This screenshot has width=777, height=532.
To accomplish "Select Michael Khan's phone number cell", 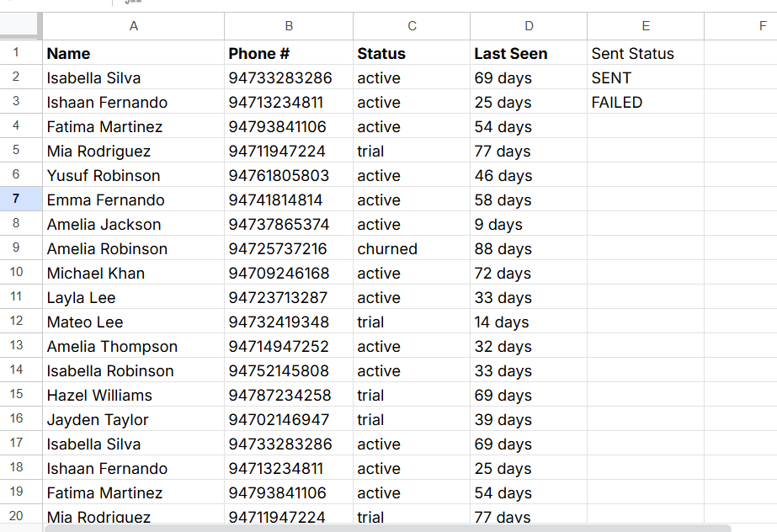I will 288,273.
